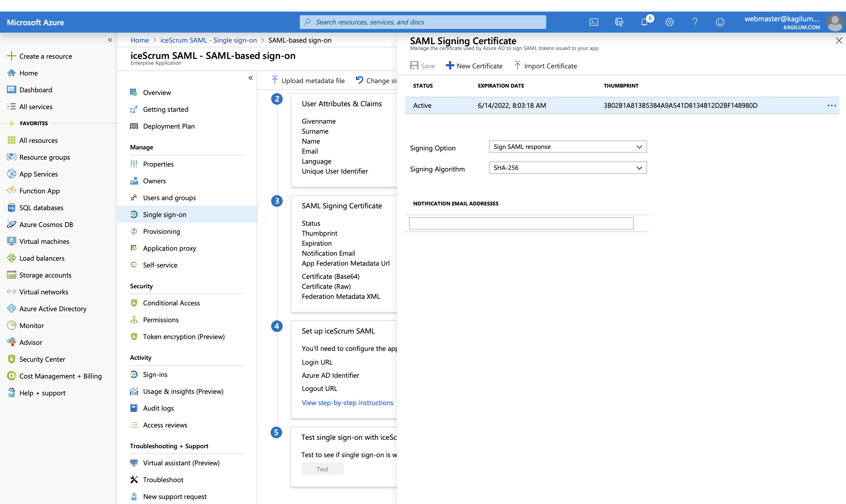
Task: Select Single sign-on menu item
Action: 187,214
